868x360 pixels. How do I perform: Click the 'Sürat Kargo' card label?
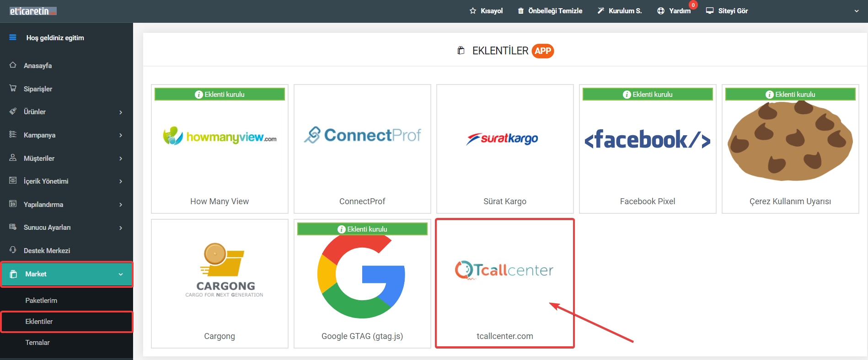505,201
